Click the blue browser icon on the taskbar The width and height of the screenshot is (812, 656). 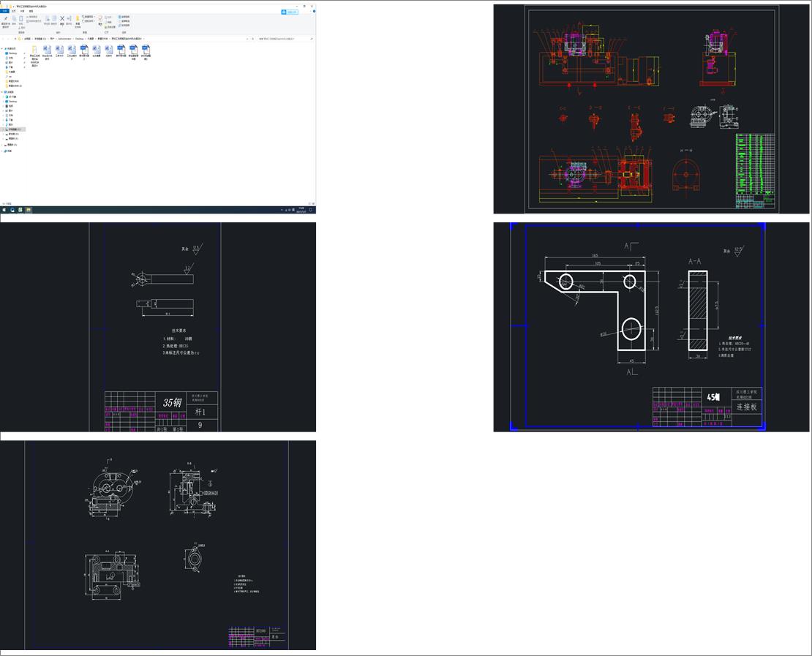[x=12, y=210]
